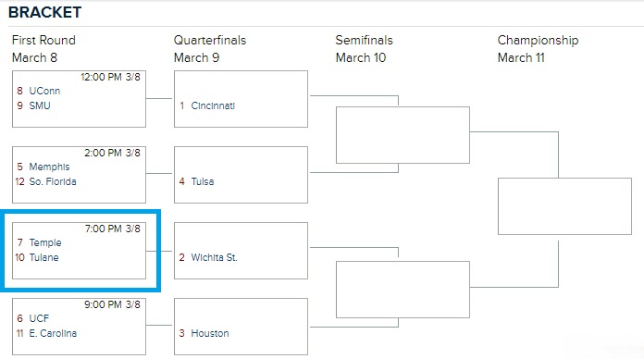Screen dimensions: 644x359
Task: Click the BRACKET heading
Action: [x=44, y=12]
